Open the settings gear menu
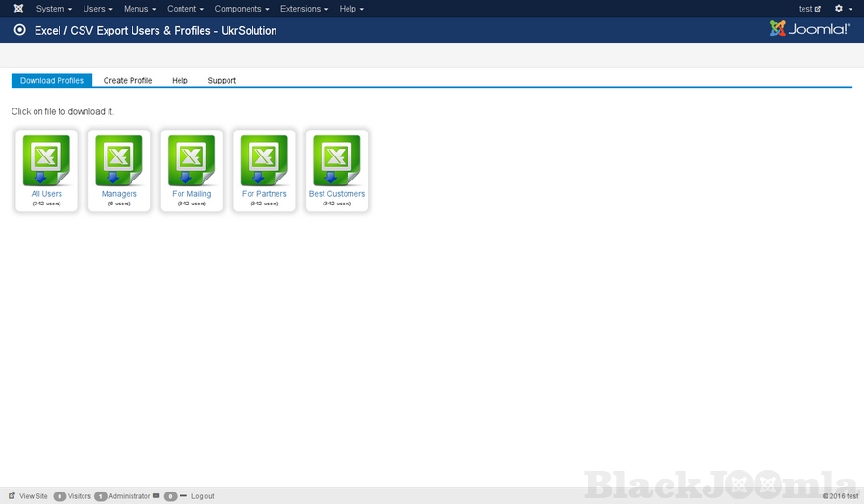This screenshot has height=504, width=864. coord(842,9)
